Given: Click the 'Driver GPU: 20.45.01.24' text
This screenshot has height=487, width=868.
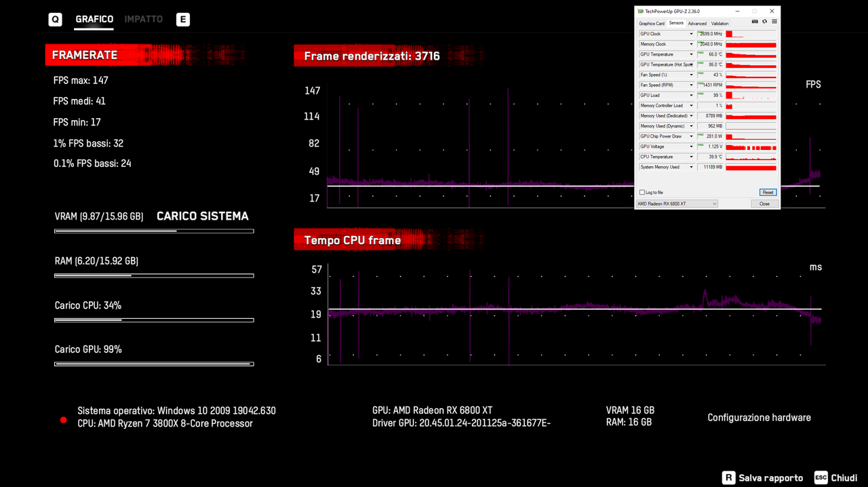Looking at the screenshot, I should 461,424.
